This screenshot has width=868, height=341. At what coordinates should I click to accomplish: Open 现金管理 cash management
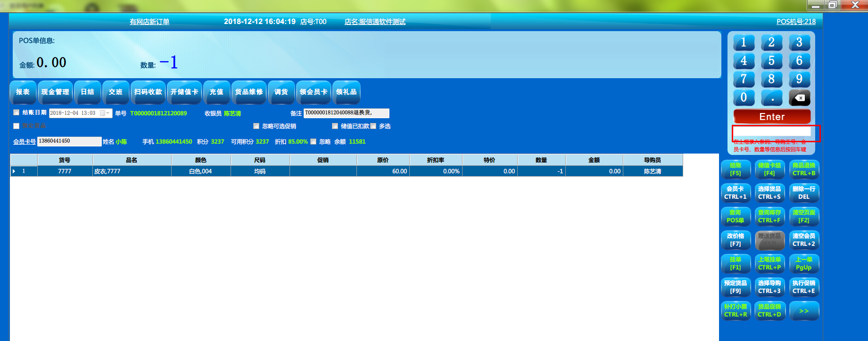tap(55, 92)
